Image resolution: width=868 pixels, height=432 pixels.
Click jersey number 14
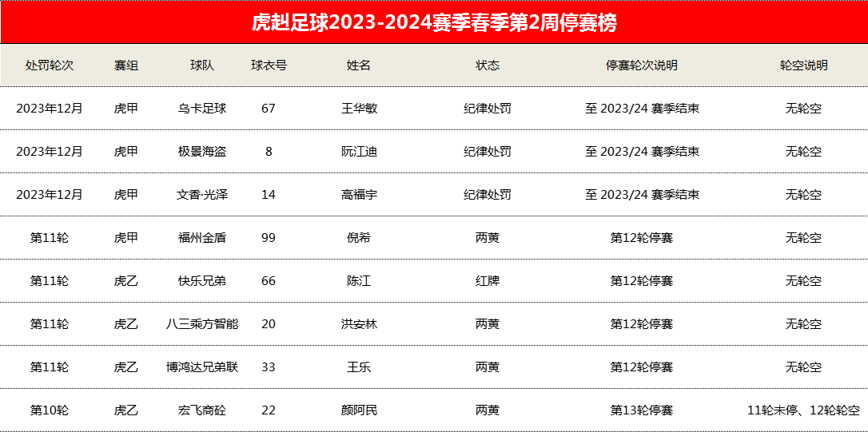pos(269,195)
